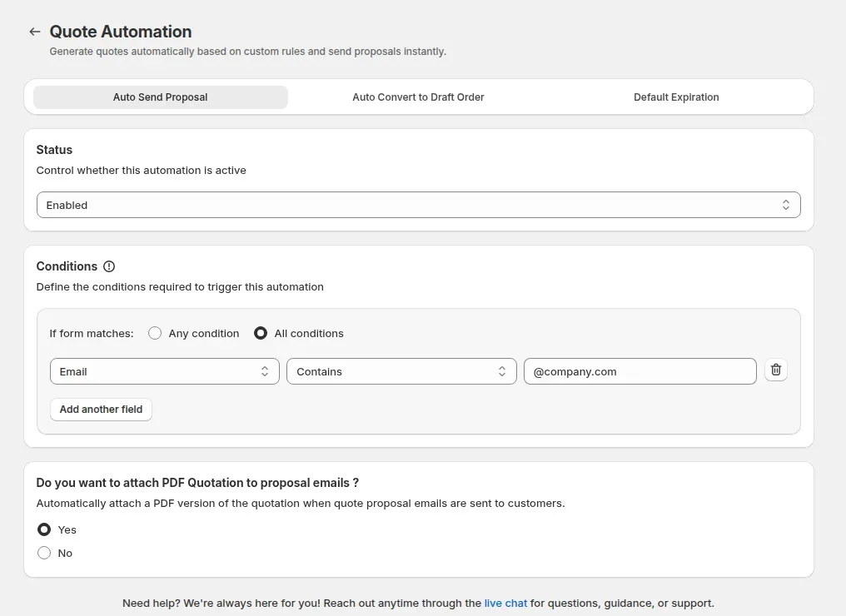
Task: Delete the Email condition with trash icon
Action: [x=776, y=370]
